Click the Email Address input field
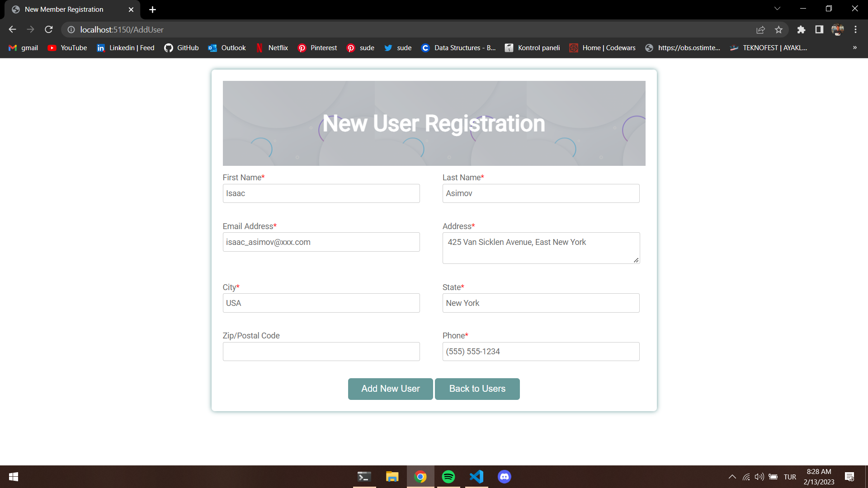The image size is (868, 488). pyautogui.click(x=321, y=242)
